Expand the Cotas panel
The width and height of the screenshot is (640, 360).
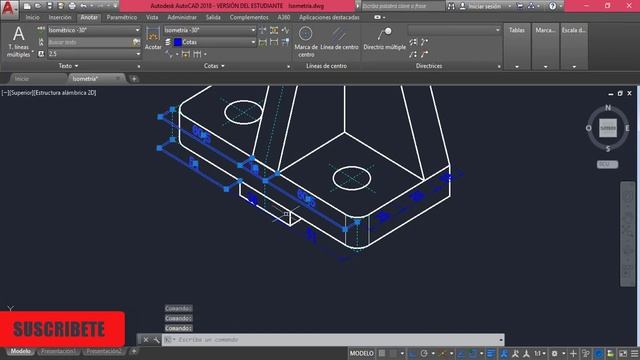[214, 66]
